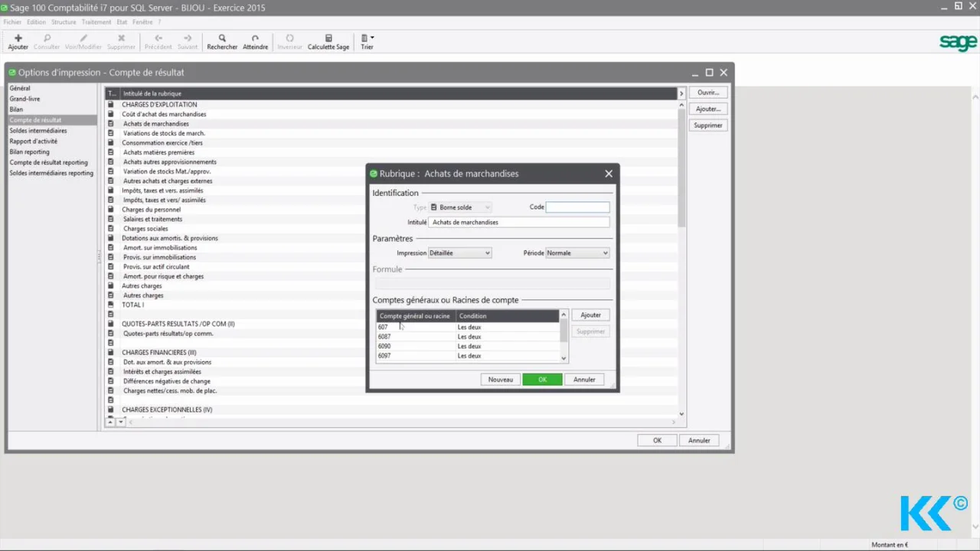Open the Traitement menu
Image resolution: width=980 pixels, height=551 pixels.
96,22
